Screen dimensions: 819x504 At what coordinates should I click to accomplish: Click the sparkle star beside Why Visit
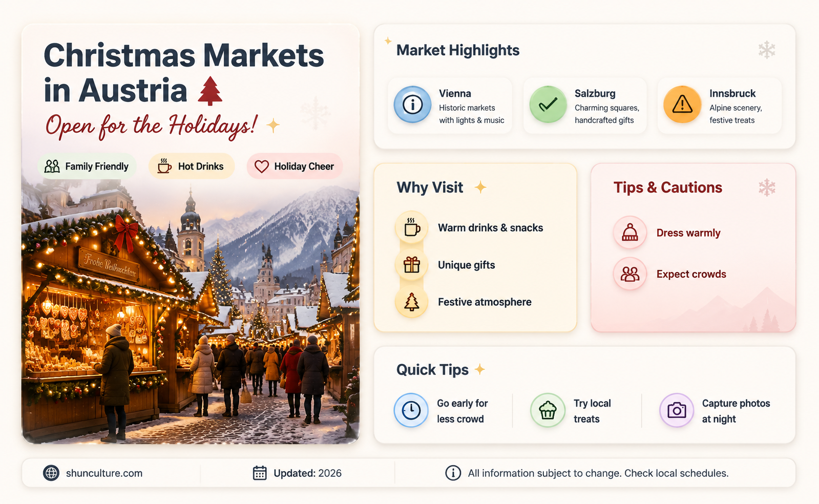point(480,187)
